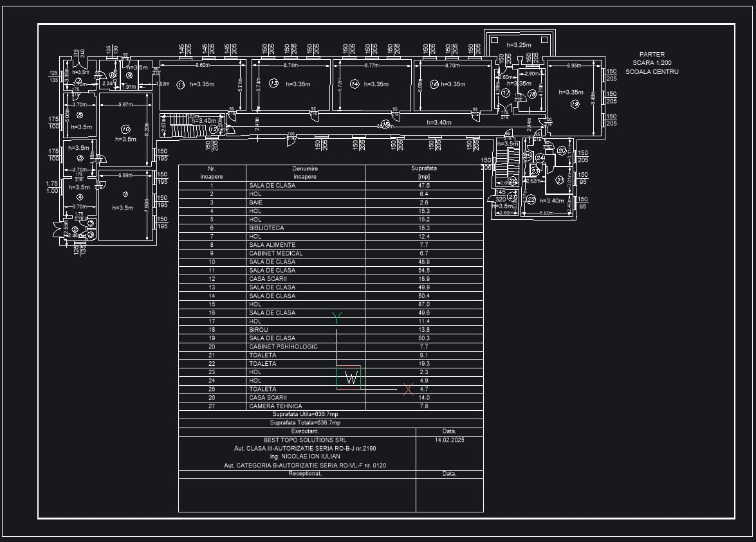This screenshot has height=542, width=756.
Task: Select the SCARA 1:200 scale text
Action: [652, 62]
